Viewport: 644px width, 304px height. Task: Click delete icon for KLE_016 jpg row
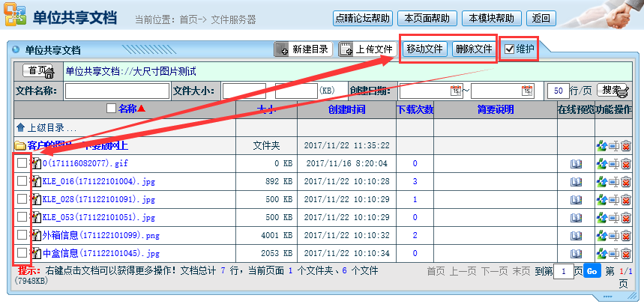coord(625,181)
